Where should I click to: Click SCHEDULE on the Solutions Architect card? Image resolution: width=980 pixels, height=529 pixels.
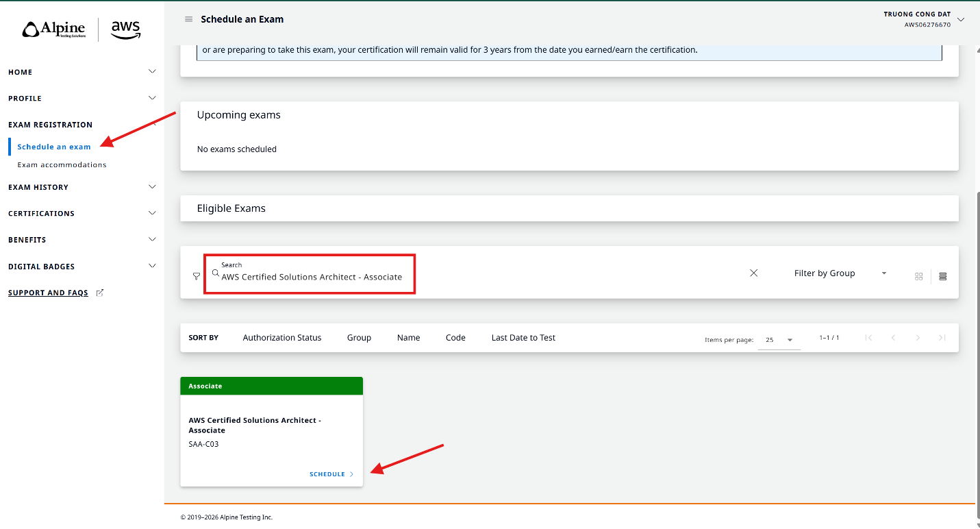327,474
